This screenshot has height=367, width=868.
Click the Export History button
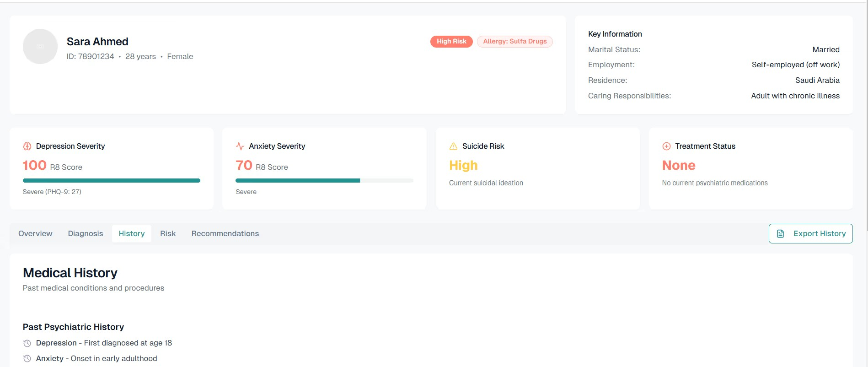[810, 233]
